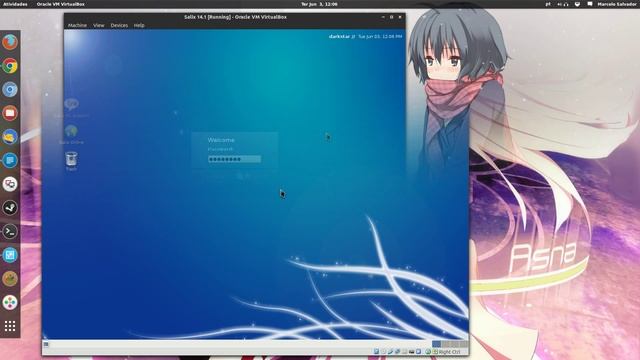Click the keyboard capture indicator beside Right Ctrl
This screenshot has width=640, height=360.
435,351
